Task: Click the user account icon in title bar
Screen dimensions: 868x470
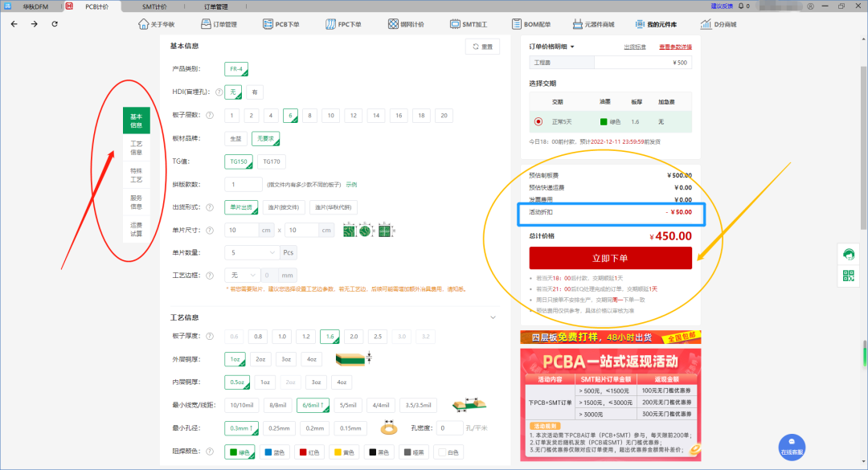Action: (810, 6)
